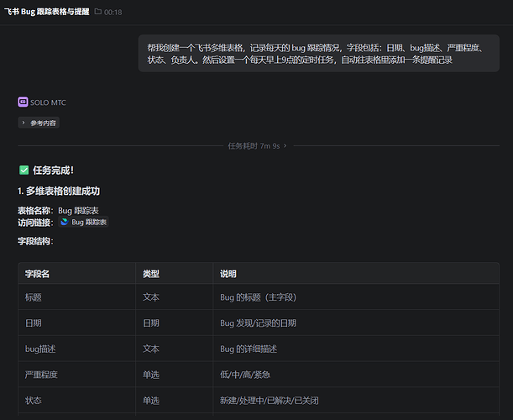
Task: Click the user request message bubble
Action: click(319, 54)
